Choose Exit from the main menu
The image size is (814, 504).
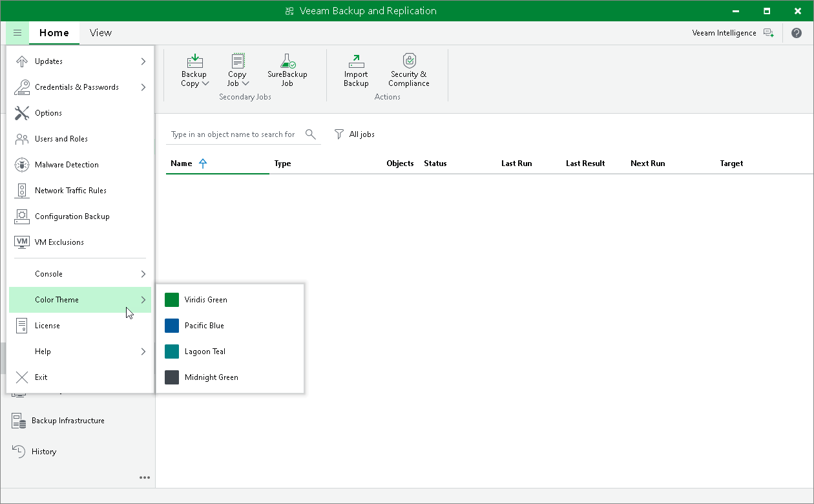coord(80,377)
